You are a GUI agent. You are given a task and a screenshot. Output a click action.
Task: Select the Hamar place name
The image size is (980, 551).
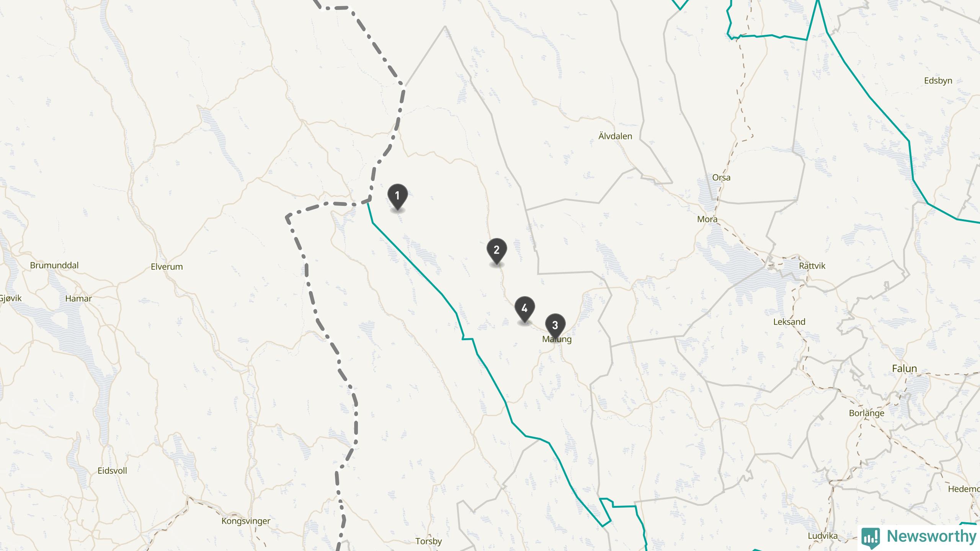78,298
